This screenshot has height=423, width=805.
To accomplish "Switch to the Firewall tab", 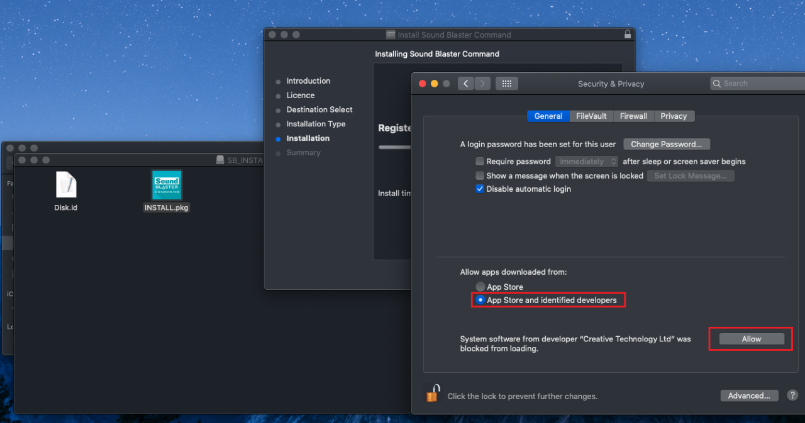I will coord(632,116).
